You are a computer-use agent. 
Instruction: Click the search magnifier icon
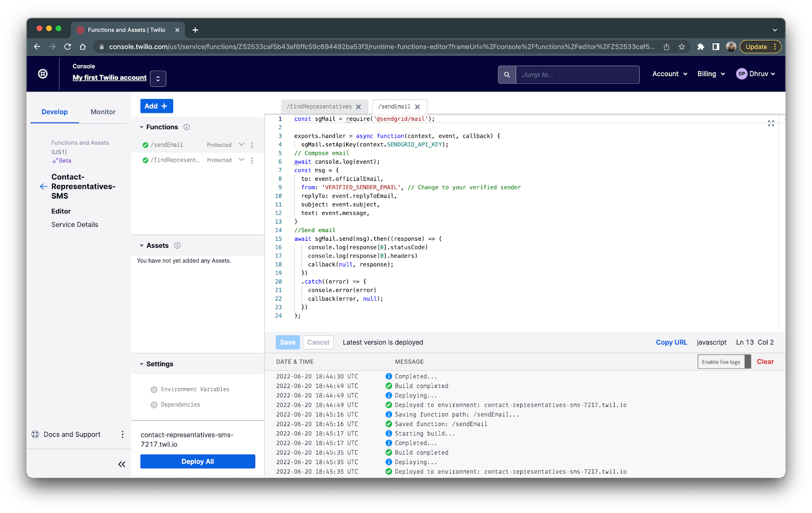coord(506,75)
